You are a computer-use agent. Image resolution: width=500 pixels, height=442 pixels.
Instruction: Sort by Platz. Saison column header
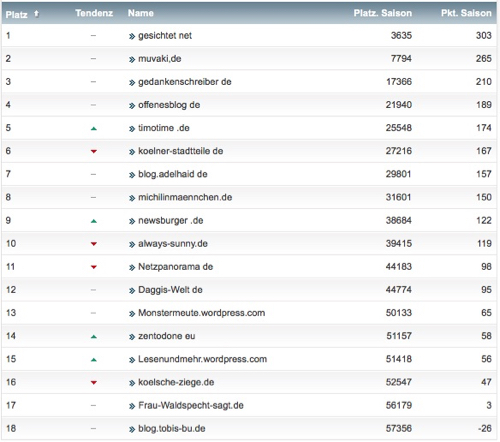(383, 13)
